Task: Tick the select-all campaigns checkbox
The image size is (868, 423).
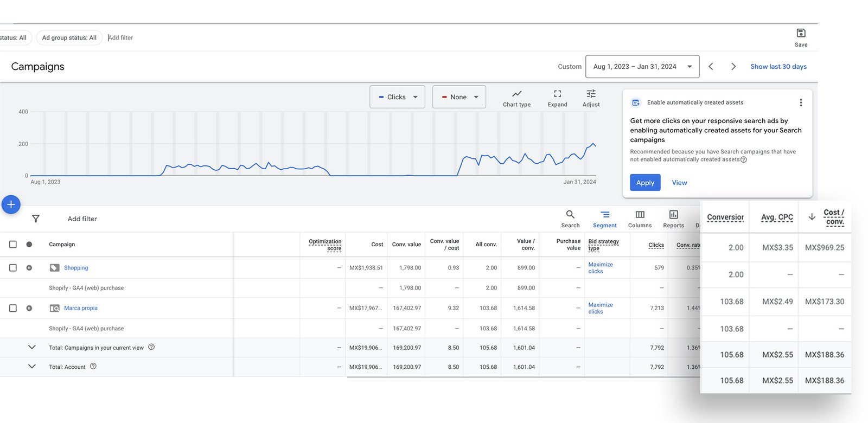Action: click(x=13, y=244)
